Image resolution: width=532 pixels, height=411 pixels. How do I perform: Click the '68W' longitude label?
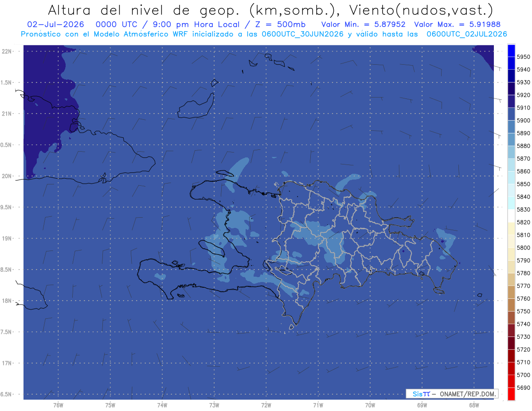(x=473, y=406)
